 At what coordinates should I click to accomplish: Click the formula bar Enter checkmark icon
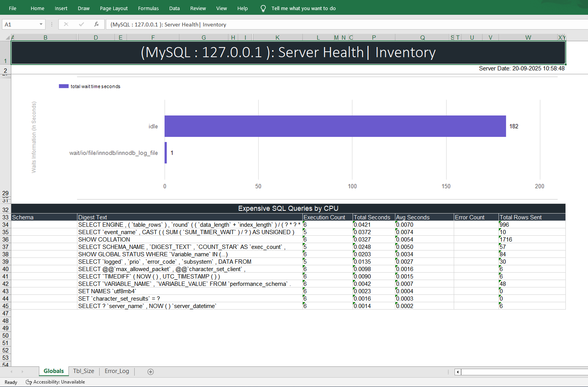(81, 25)
